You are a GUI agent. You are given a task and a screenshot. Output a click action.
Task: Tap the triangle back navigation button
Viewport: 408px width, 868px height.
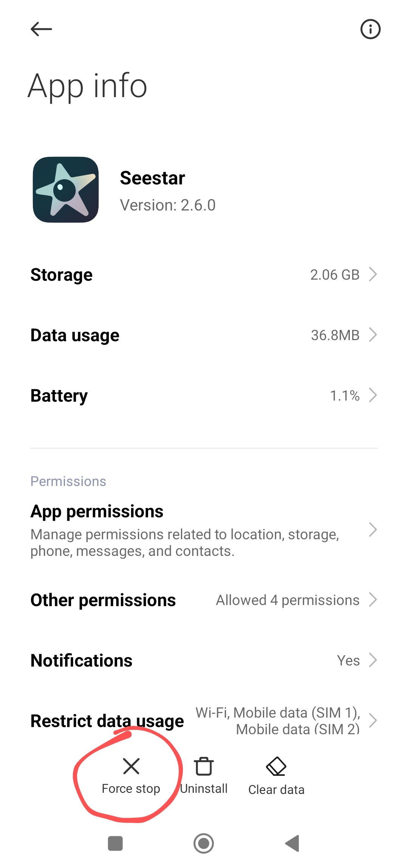click(292, 843)
